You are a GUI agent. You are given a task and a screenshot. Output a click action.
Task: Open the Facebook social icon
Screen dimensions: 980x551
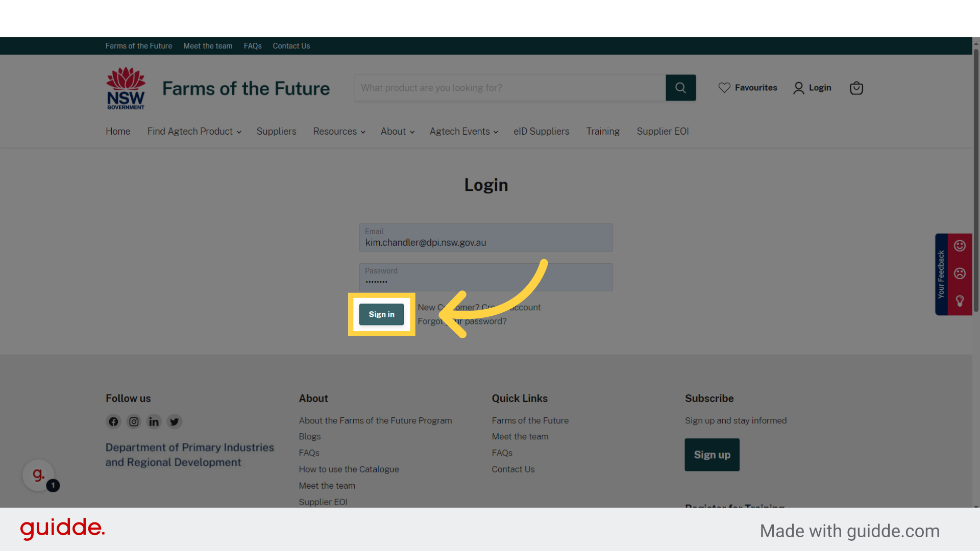click(x=113, y=421)
